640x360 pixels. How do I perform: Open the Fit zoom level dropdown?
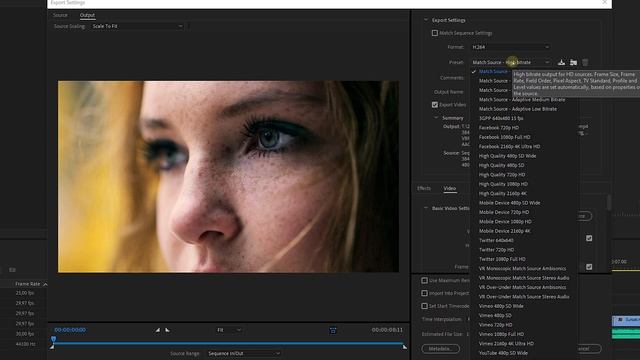pyautogui.click(x=229, y=330)
